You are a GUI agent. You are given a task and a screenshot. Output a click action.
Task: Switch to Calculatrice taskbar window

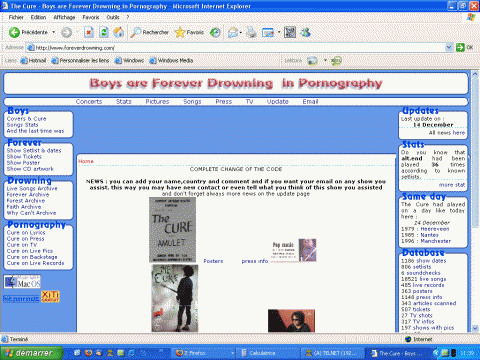click(267, 353)
